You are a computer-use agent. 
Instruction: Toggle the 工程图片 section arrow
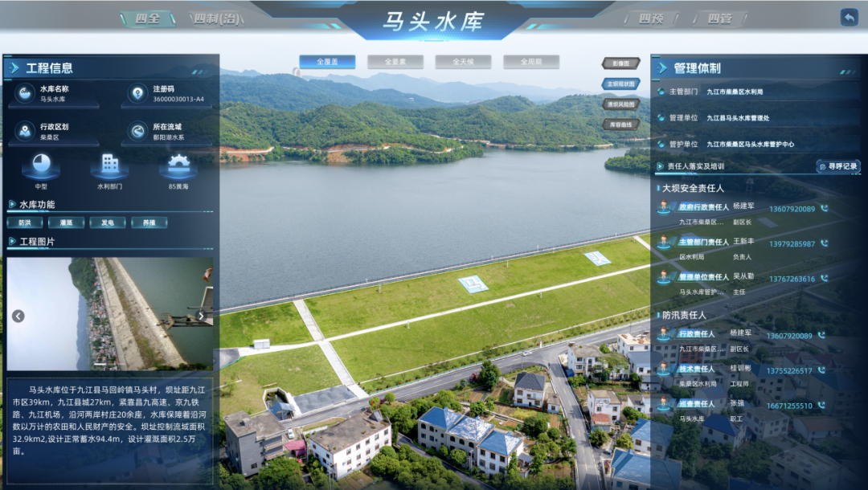coord(11,241)
